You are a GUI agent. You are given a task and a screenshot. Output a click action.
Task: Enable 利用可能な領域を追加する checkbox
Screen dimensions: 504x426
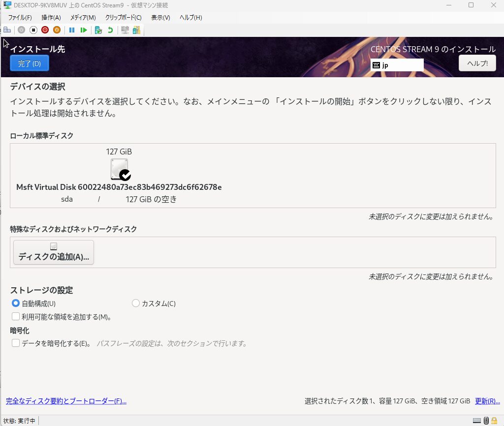click(x=16, y=317)
